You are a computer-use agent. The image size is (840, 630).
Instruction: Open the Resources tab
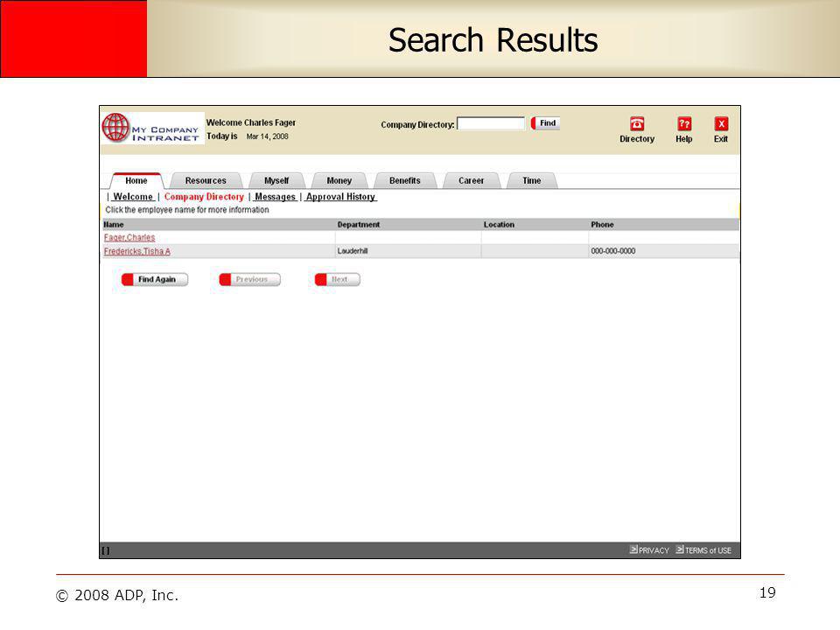pos(206,180)
